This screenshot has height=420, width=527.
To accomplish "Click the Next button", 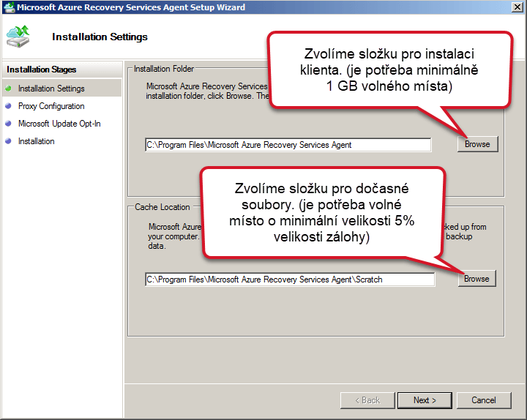I will pyautogui.click(x=425, y=400).
